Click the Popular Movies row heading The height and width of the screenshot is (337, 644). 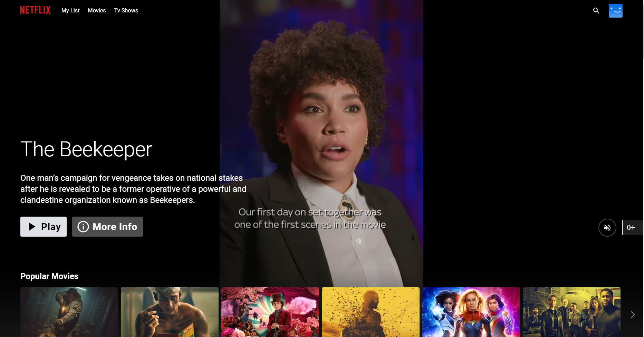(x=49, y=276)
